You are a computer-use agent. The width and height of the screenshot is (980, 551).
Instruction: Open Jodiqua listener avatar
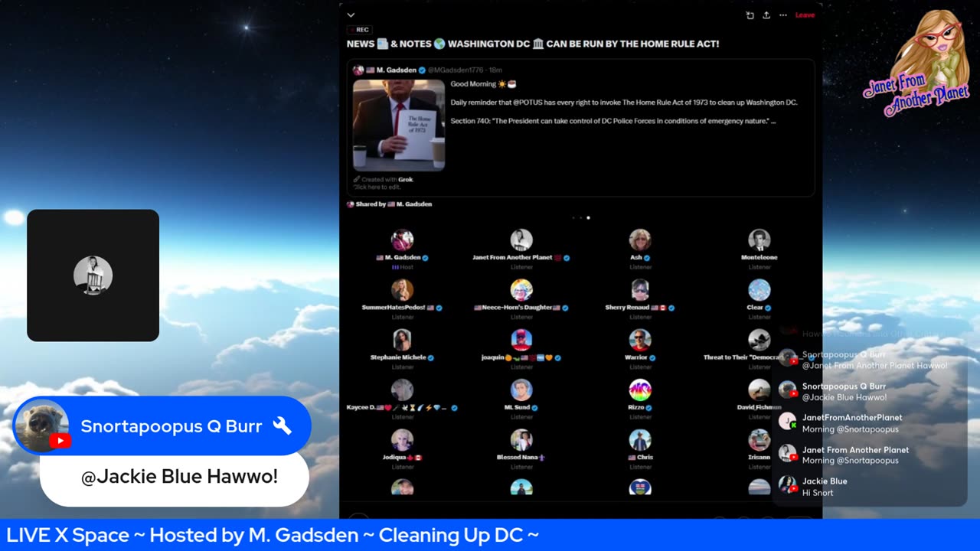point(402,440)
